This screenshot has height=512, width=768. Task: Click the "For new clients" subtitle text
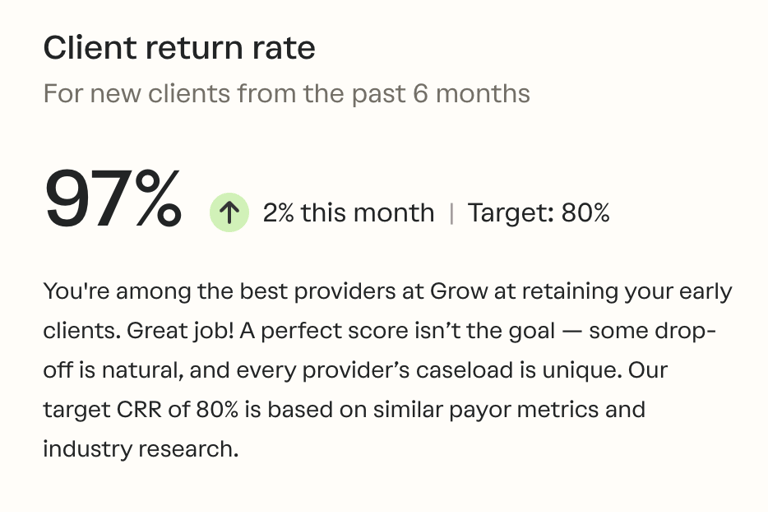pyautogui.click(x=137, y=93)
